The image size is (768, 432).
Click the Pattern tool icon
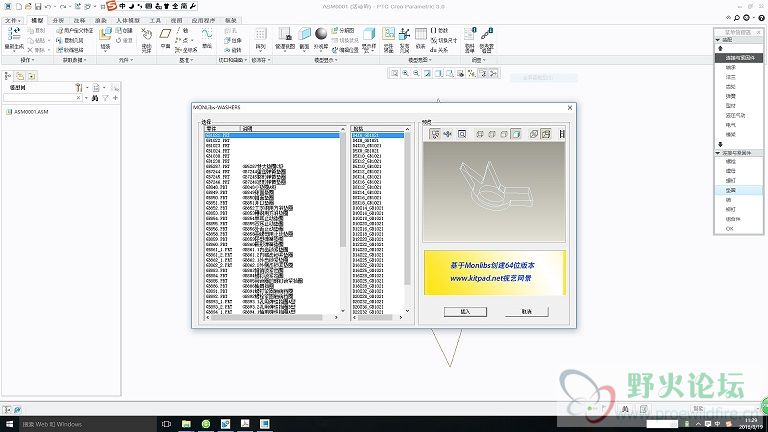click(261, 34)
